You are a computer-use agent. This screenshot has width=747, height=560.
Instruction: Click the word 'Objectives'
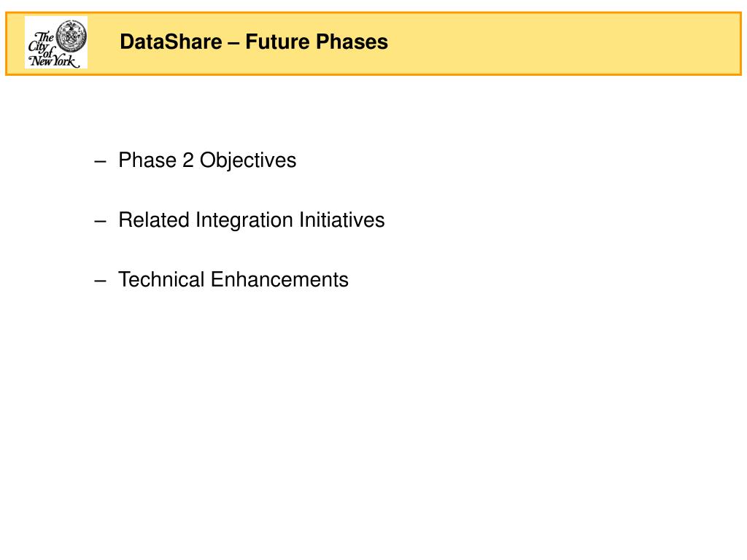[x=248, y=160]
